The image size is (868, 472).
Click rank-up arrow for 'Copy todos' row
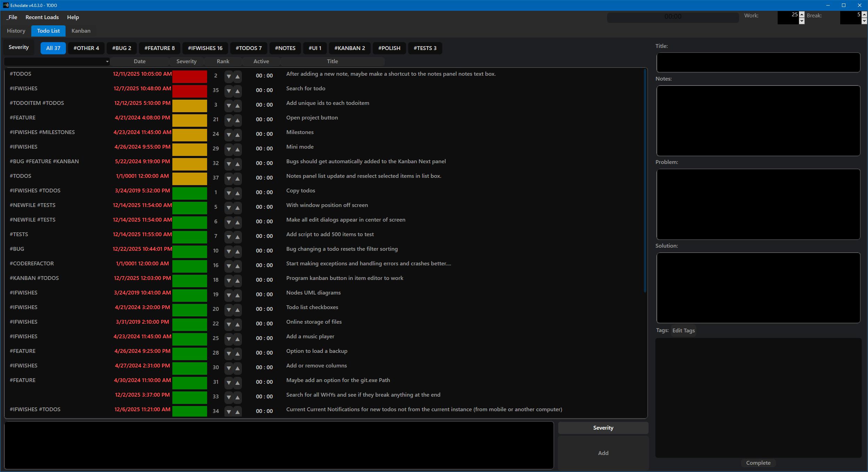pyautogui.click(x=238, y=193)
